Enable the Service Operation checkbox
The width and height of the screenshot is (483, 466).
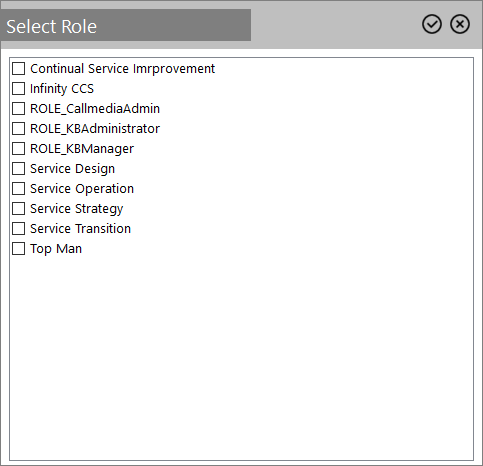(19, 189)
